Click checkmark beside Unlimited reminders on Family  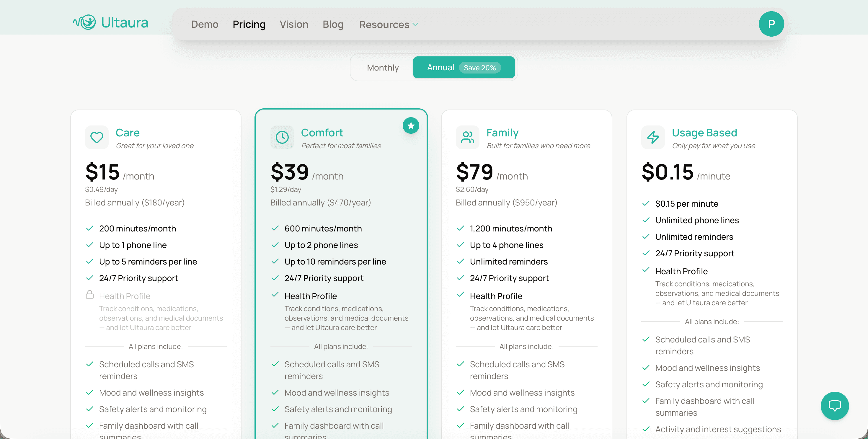(460, 262)
